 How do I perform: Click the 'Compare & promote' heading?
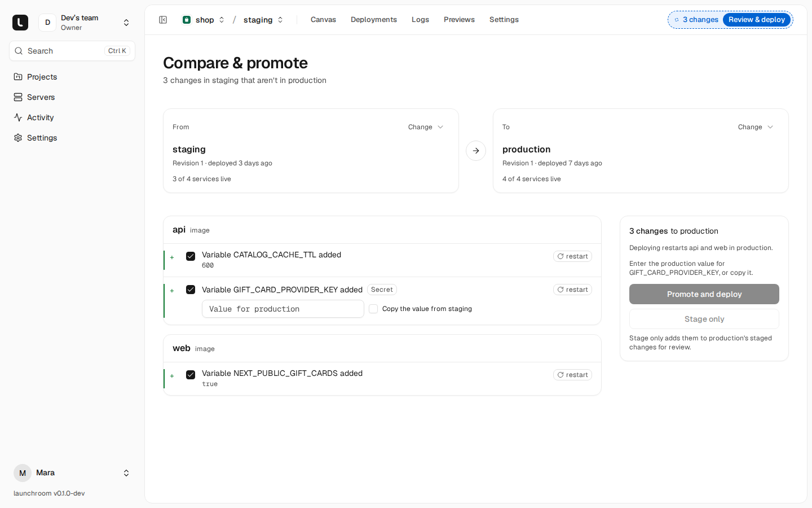235,63
